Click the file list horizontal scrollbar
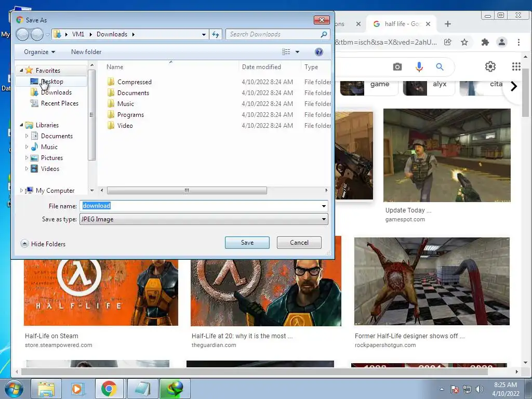The height and width of the screenshot is (399, 532). pyautogui.click(x=187, y=190)
